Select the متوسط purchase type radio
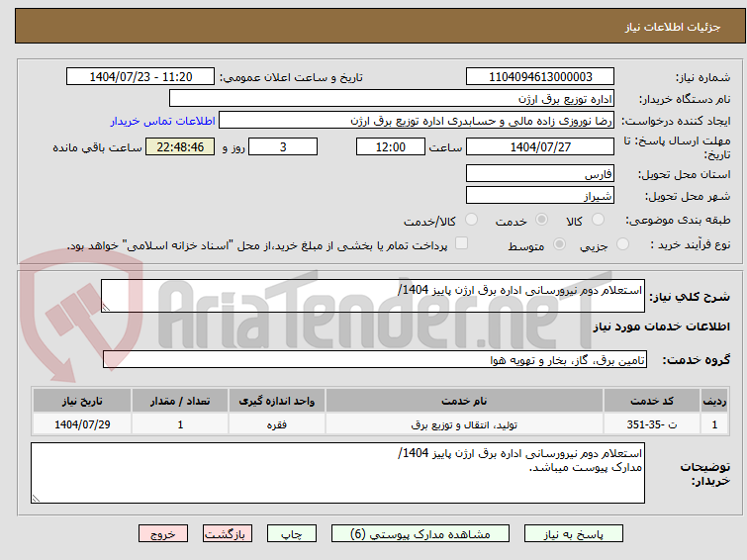747x560 pixels. pos(559,244)
